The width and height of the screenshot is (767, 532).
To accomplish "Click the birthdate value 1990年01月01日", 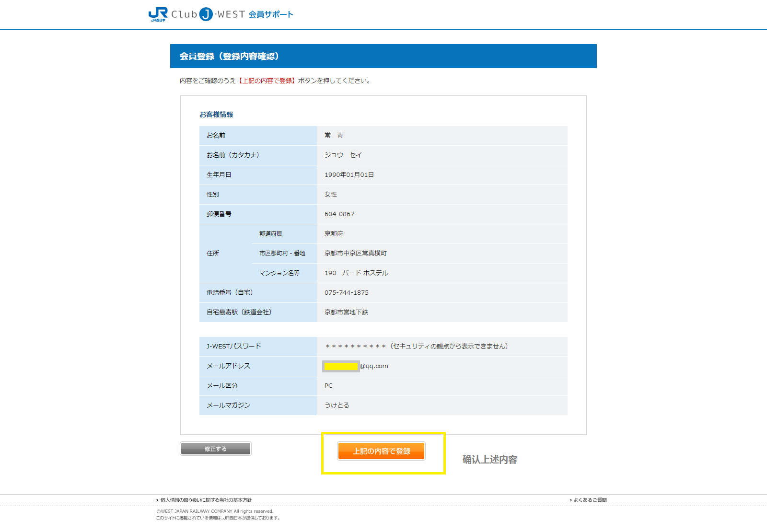I will coord(349,175).
